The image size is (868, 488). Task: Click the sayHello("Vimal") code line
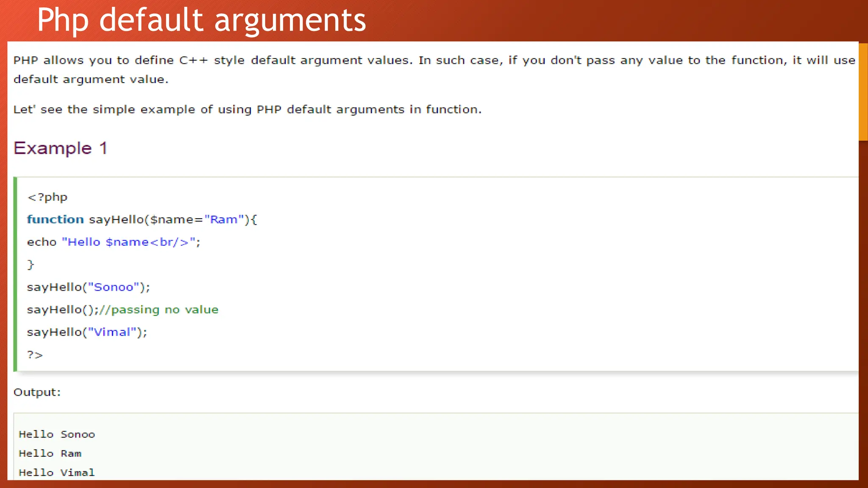click(x=87, y=332)
